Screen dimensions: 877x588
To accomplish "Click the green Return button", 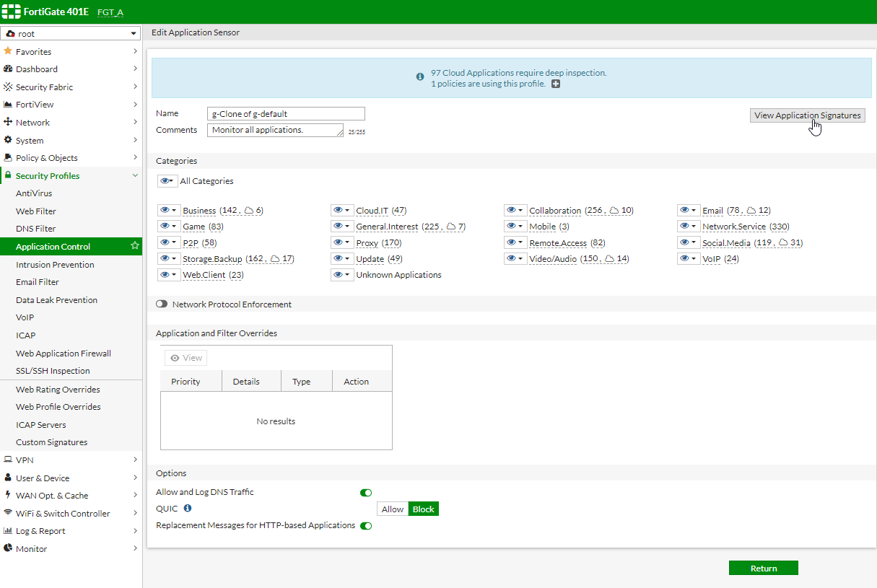I will click(764, 568).
